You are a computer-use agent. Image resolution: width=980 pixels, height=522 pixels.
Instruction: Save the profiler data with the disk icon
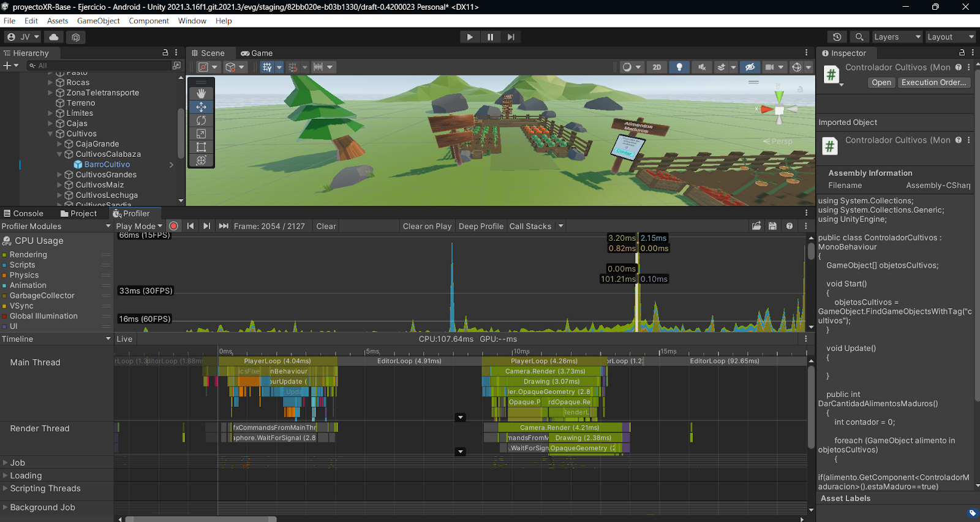[772, 226]
